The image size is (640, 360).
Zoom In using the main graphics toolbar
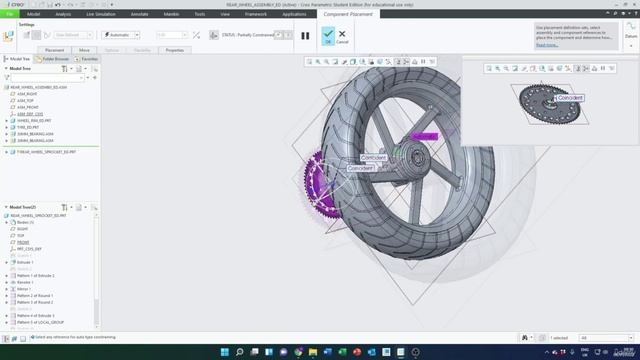coord(318,62)
